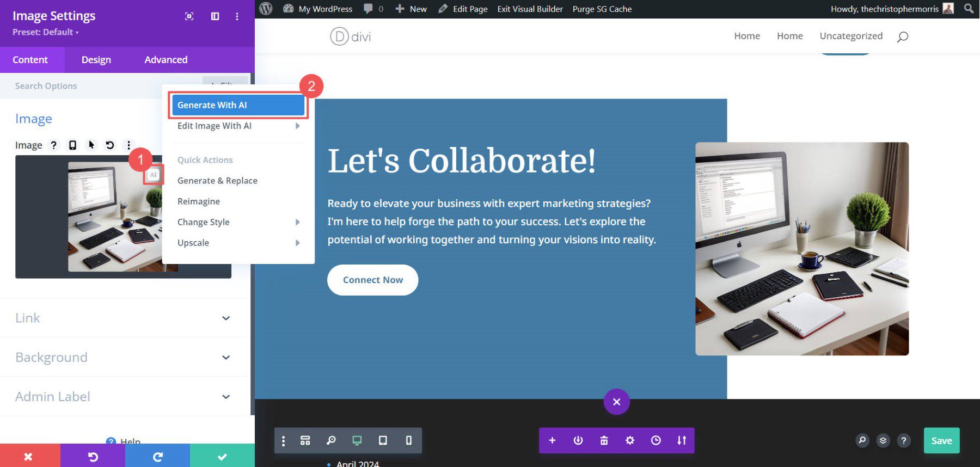Screen dimensions: 980x467
Task: Click the green Save button
Action: tap(941, 440)
